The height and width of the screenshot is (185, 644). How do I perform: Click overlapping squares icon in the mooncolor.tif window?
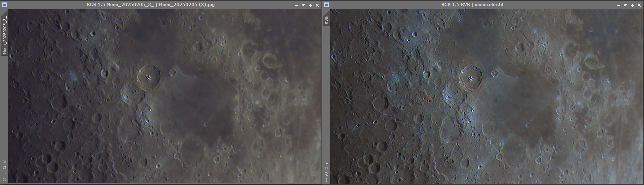[x=326, y=174]
